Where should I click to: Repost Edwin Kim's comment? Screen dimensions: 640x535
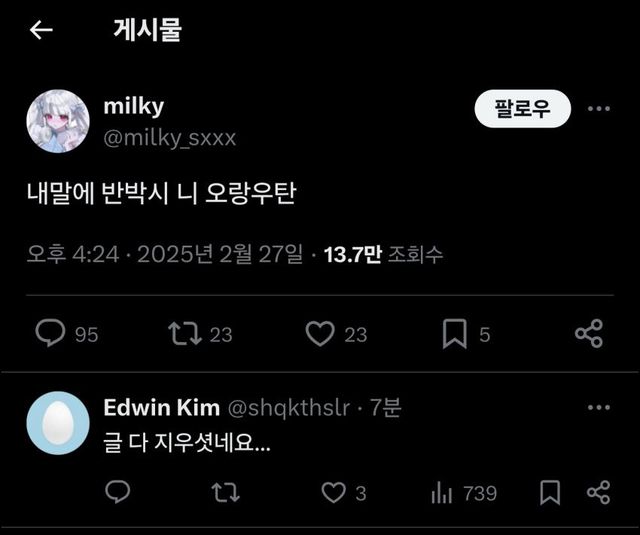[226, 492]
